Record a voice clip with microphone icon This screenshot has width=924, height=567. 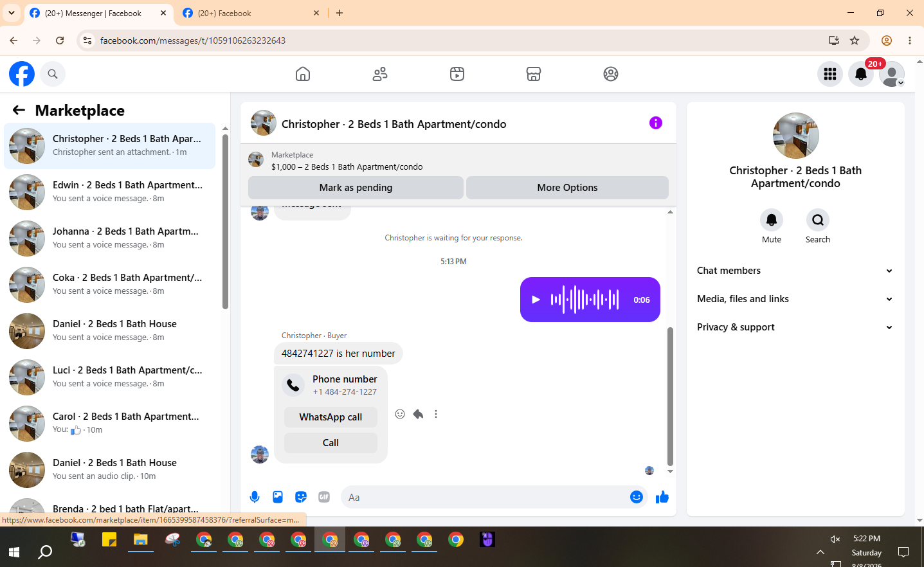(255, 497)
